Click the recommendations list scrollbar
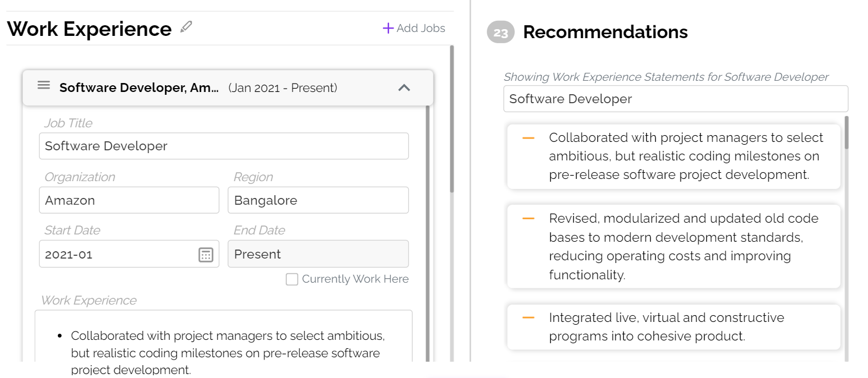 click(x=847, y=133)
